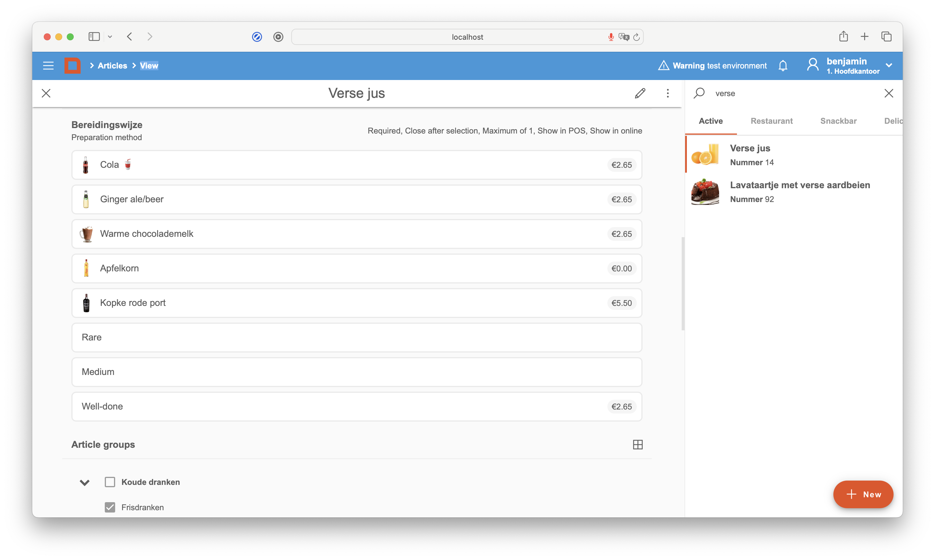Viewport: 935px width, 560px height.
Task: Click the orange app logo
Action: [73, 66]
